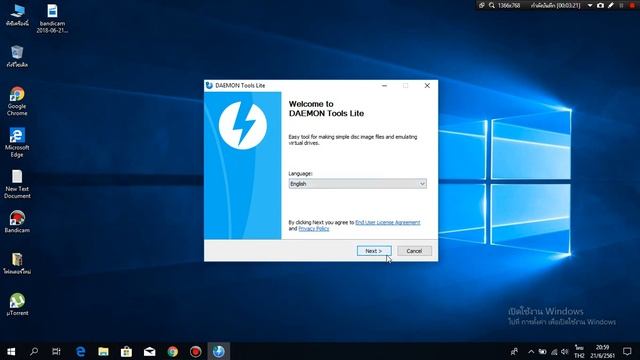Screen dimensions: 640x360
Task: Open the volume control tray icon
Action: click(565, 351)
